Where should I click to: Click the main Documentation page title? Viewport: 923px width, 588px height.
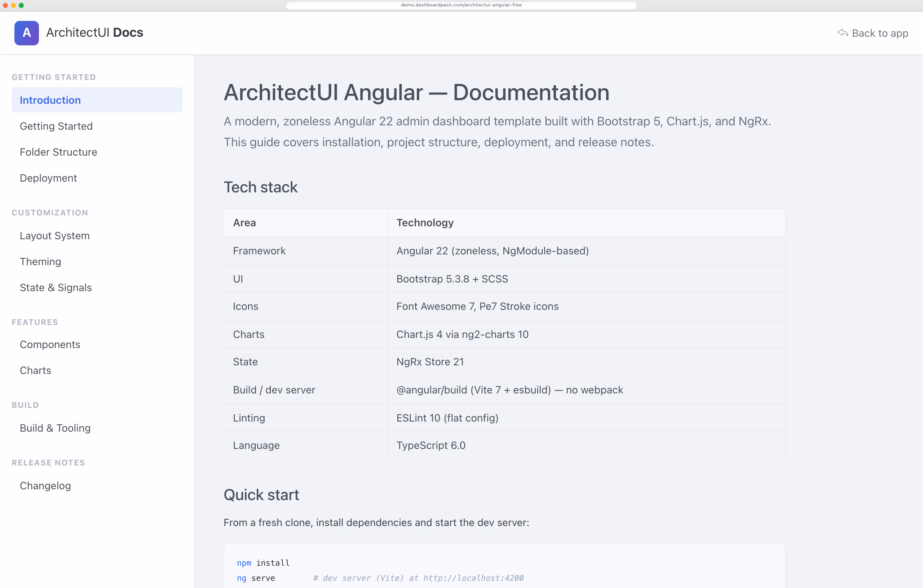[x=417, y=92]
